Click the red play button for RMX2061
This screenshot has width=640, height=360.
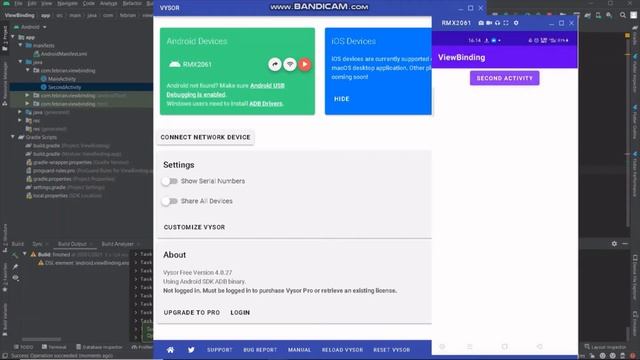point(304,64)
